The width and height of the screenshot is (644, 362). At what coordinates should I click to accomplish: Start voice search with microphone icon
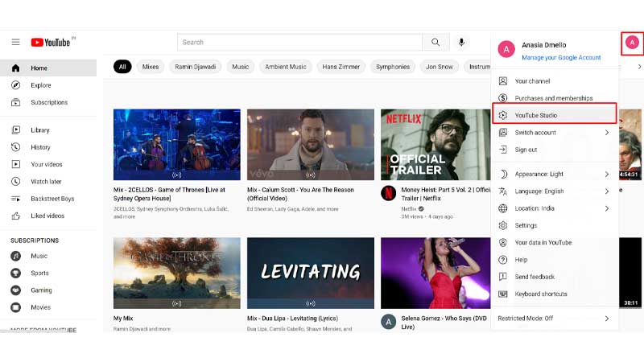(x=461, y=42)
